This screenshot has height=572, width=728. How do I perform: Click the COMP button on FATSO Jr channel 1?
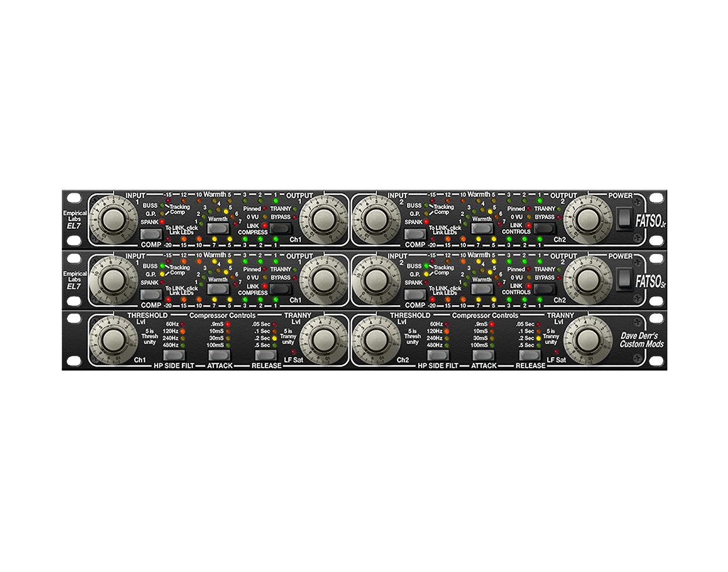tap(151, 235)
